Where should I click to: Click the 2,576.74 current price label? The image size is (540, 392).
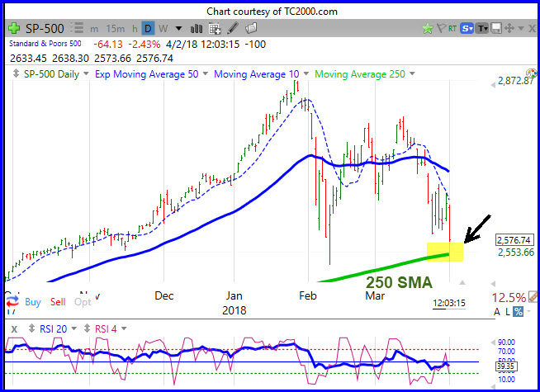(x=515, y=240)
